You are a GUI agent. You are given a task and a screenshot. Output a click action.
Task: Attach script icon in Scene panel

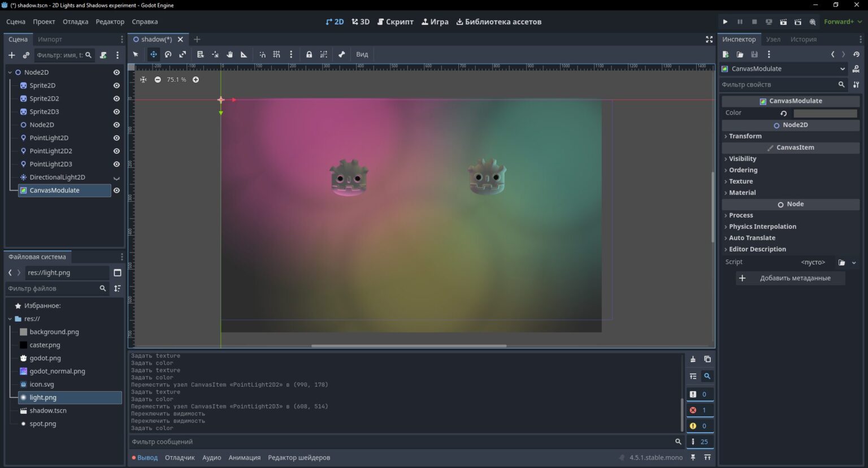tap(103, 55)
